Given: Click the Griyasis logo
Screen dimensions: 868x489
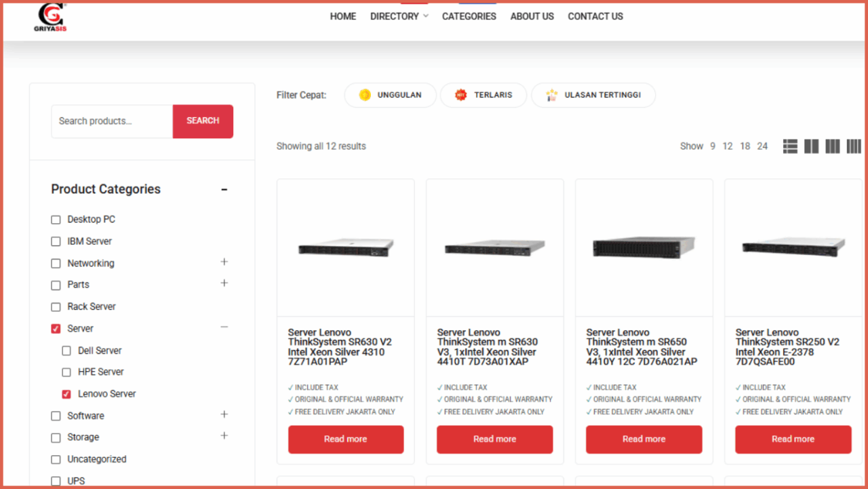Looking at the screenshot, I should [50, 17].
